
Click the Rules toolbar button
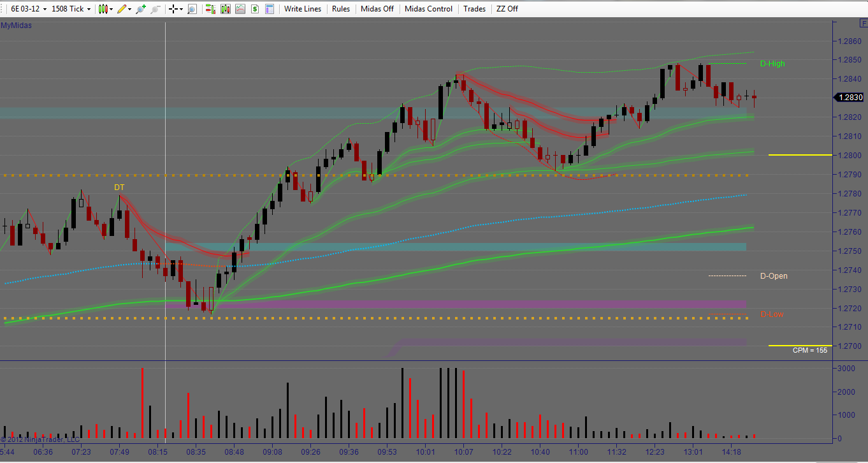pos(341,9)
